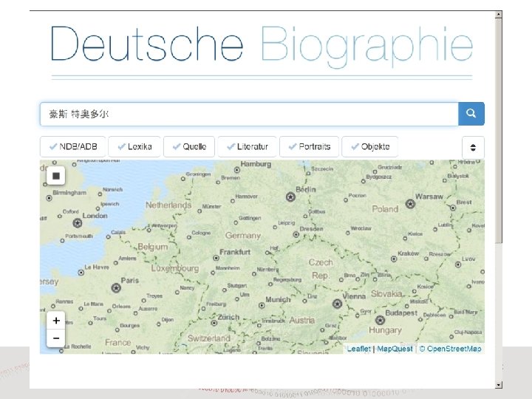Click the Germany country label on map
This screenshot has width=532, height=399.
pyautogui.click(x=243, y=236)
